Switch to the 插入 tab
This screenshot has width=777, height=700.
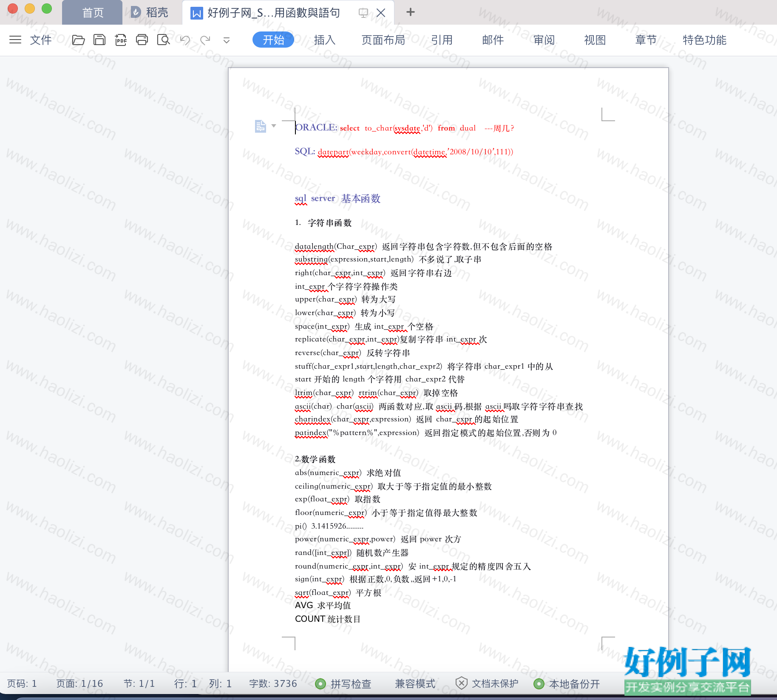[325, 40]
